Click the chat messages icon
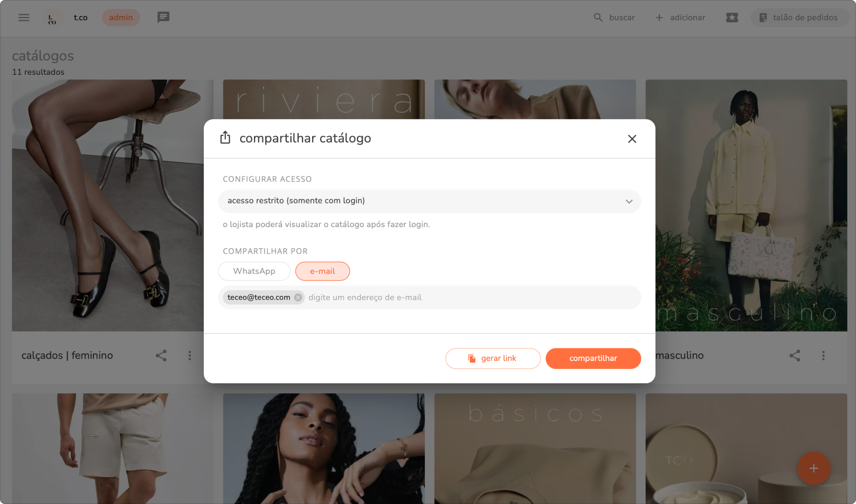856x504 pixels. coord(163,17)
